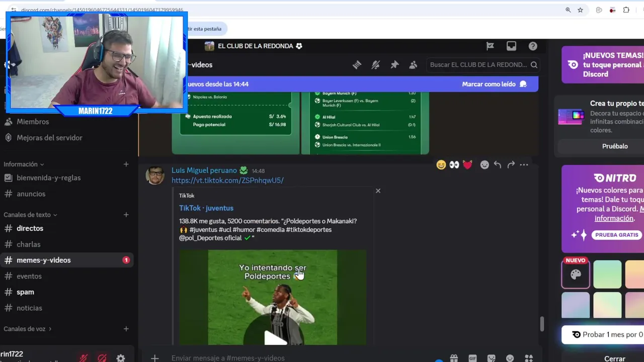Open the apps icon in message bar
This screenshot has height=362, width=644.
tap(529, 358)
